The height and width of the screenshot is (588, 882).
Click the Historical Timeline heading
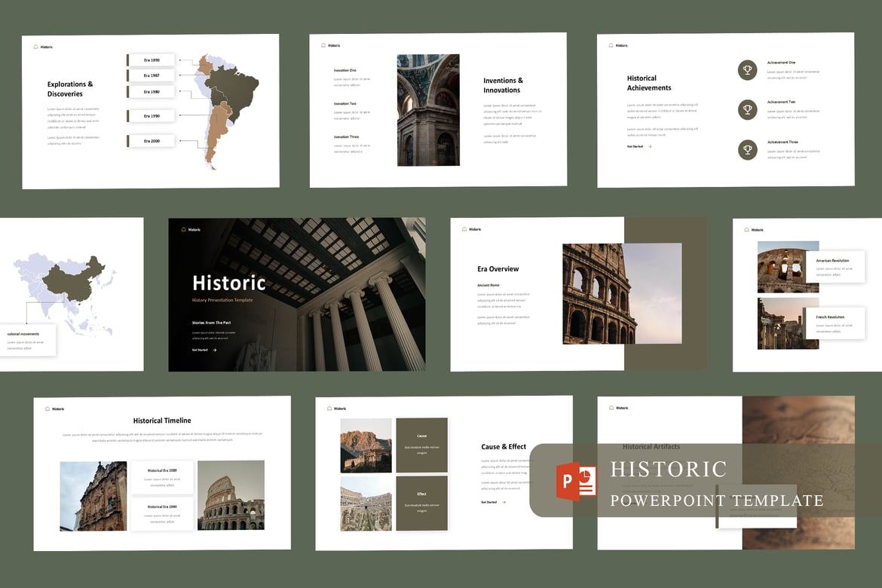coord(162,421)
